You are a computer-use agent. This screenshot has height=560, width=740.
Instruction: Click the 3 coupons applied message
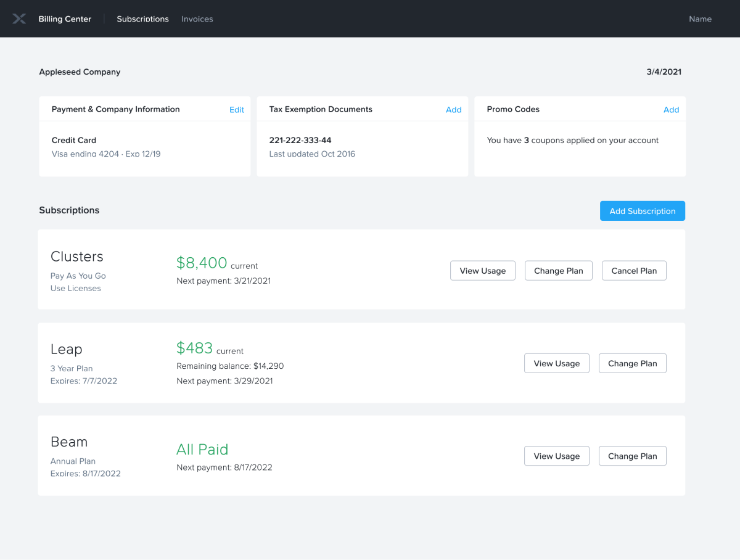[x=572, y=140]
